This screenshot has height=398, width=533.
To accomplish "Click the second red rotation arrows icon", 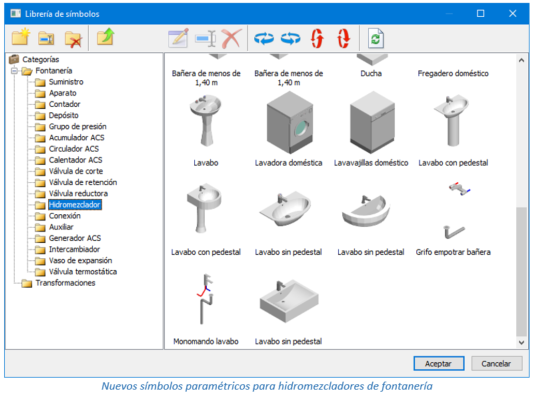I will click(343, 38).
